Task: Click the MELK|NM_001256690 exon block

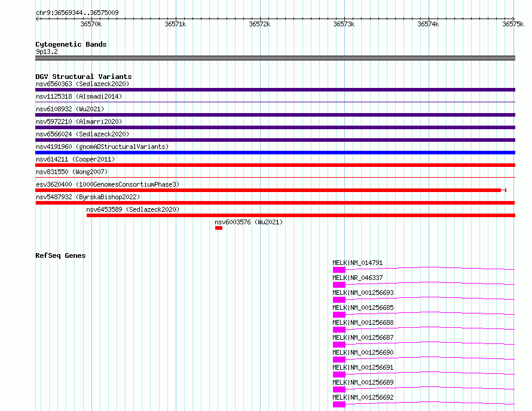Action: coord(339,360)
